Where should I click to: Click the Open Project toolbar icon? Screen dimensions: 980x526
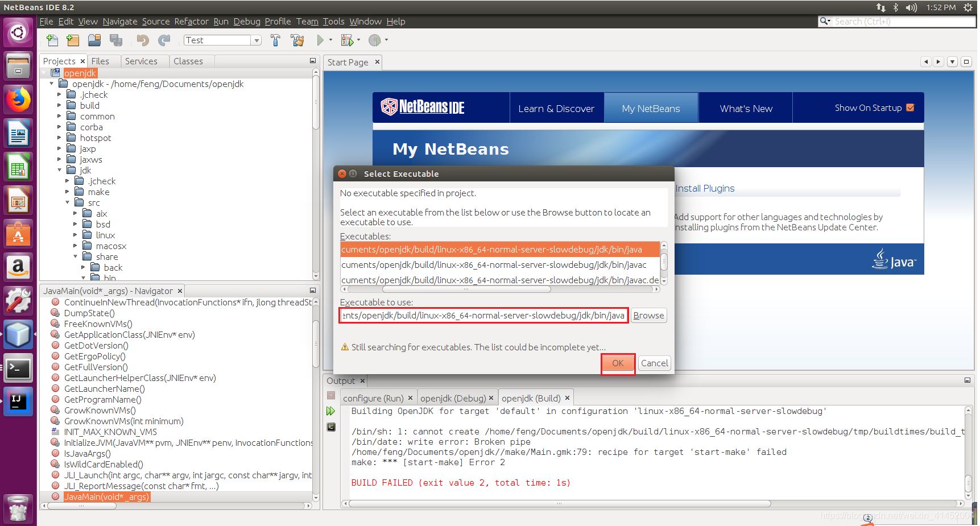(x=94, y=40)
